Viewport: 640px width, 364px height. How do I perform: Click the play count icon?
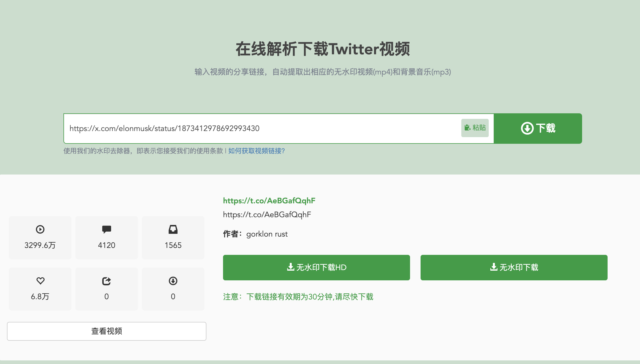click(x=40, y=229)
